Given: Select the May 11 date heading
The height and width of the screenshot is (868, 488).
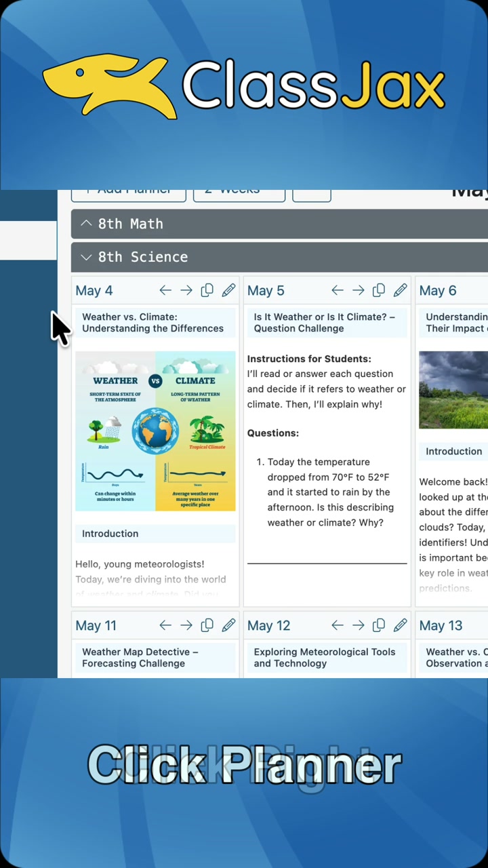Looking at the screenshot, I should click(x=96, y=625).
